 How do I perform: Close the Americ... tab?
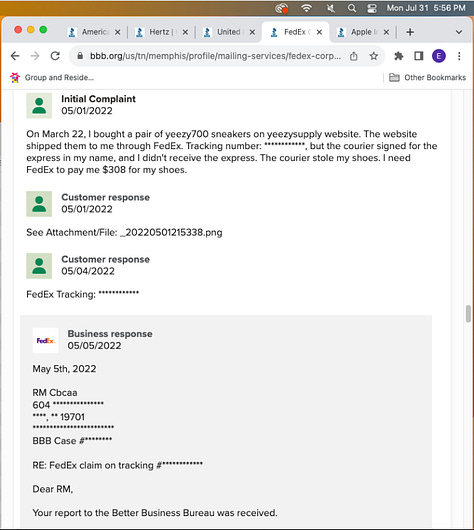pyautogui.click(x=117, y=32)
